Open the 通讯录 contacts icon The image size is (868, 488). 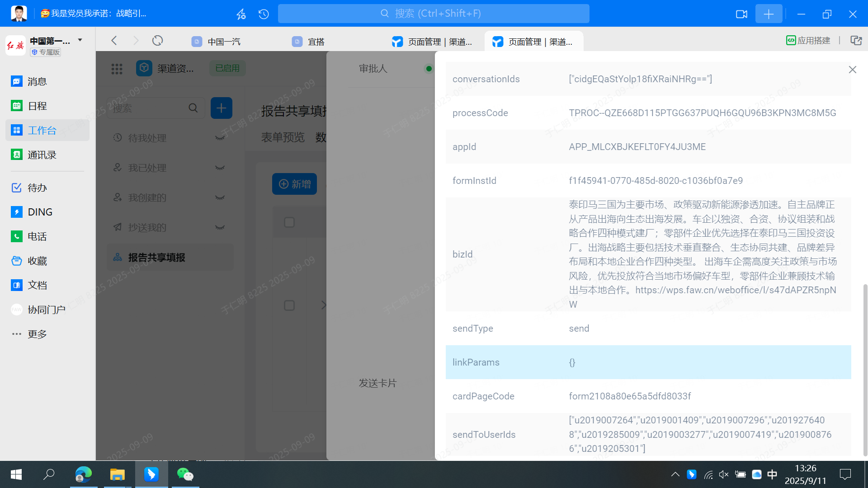coord(17,155)
